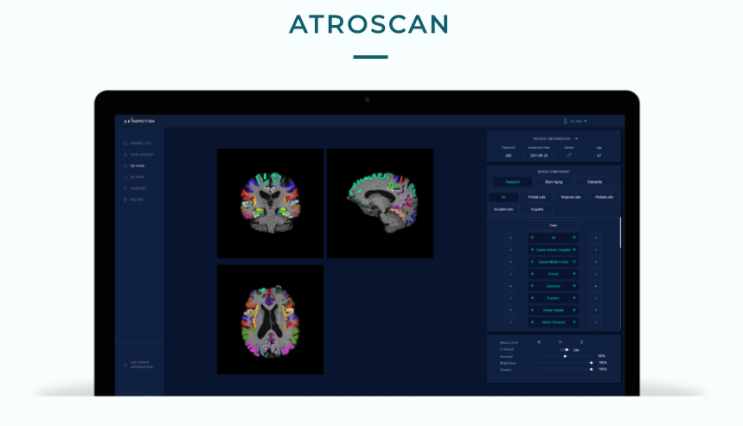Select the 3D View sidebar icon
Viewport: 743px width, 426px height.
point(125,177)
